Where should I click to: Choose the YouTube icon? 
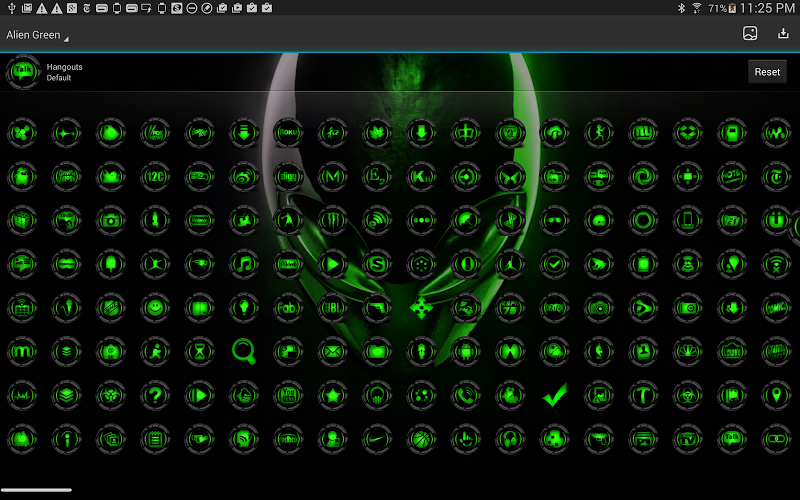coord(288,395)
